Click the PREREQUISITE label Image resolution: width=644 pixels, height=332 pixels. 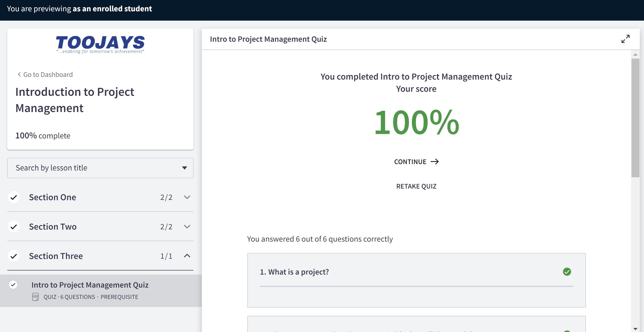[x=119, y=297]
